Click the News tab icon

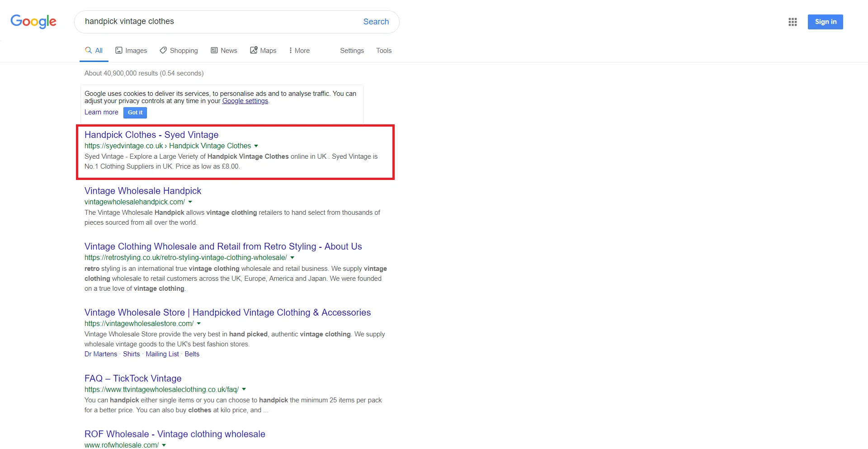[x=214, y=50]
